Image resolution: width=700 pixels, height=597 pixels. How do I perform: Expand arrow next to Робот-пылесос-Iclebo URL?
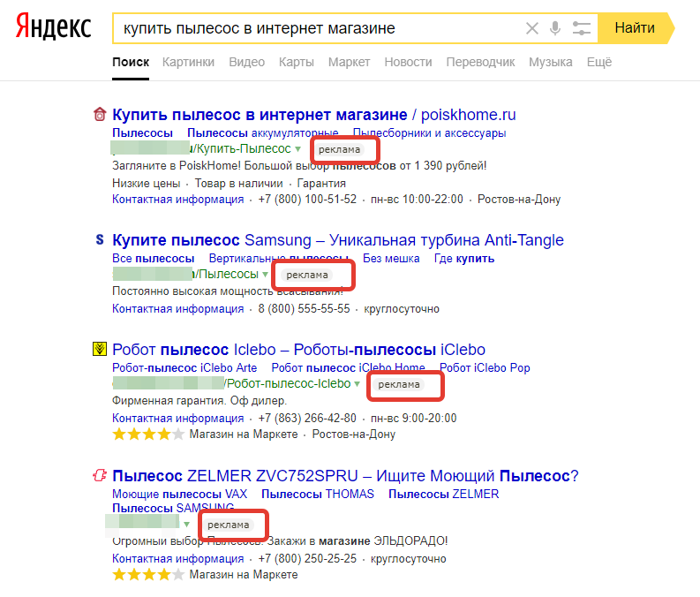pyautogui.click(x=358, y=384)
